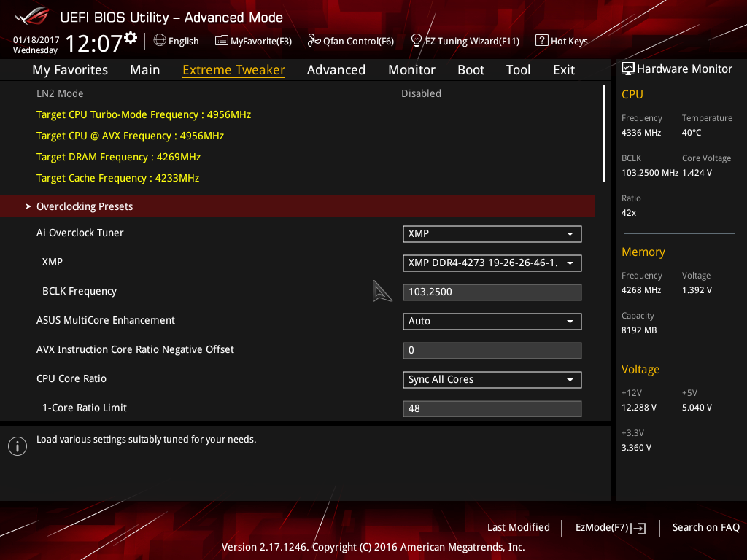Screen dimensions: 747x560
Task: Click the 12:07 clock time
Action: 94,43
